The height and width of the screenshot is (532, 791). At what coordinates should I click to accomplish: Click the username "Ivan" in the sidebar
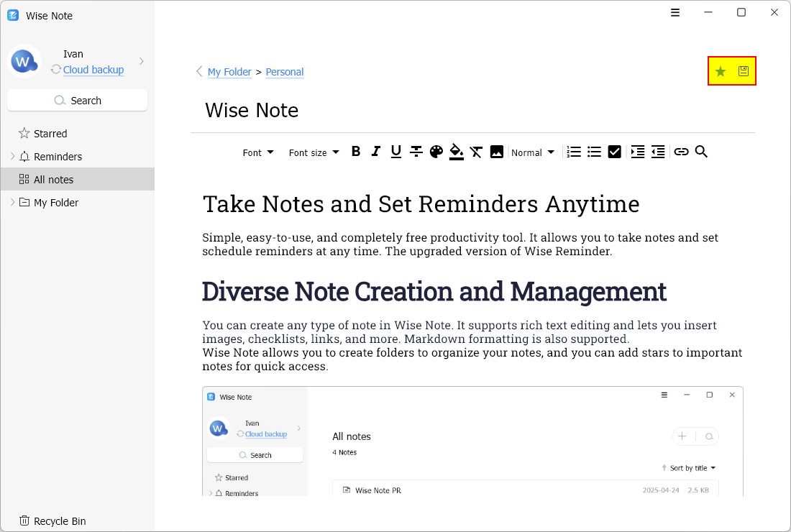tap(73, 54)
